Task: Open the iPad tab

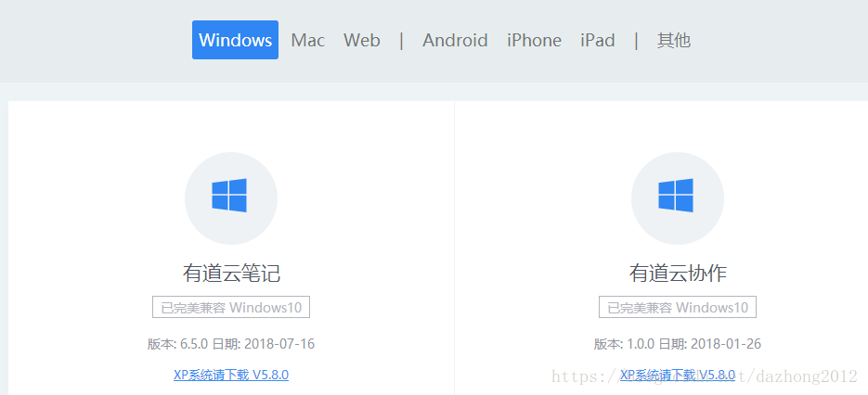Action: (597, 41)
